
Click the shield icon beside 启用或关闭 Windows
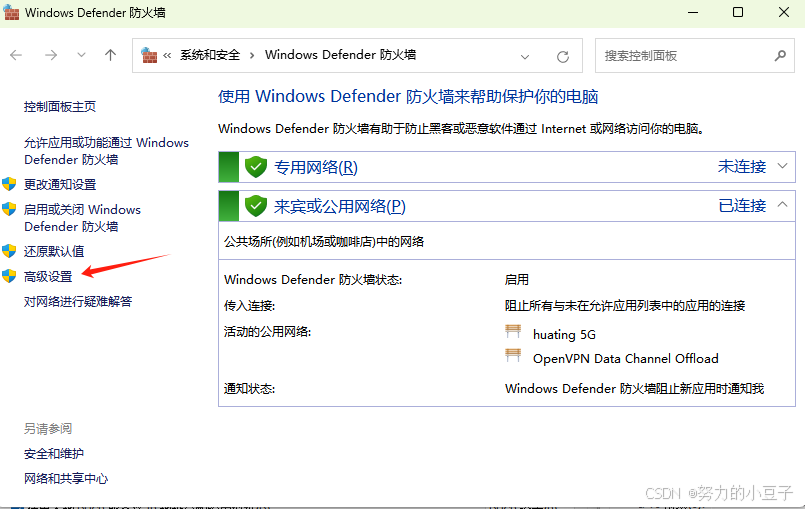9,209
